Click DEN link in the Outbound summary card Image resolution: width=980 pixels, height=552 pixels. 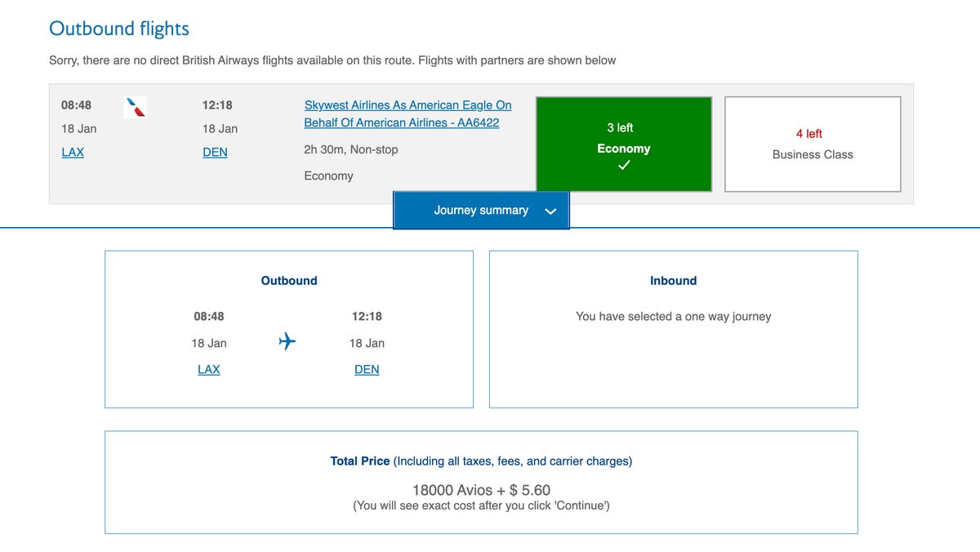pyautogui.click(x=366, y=369)
